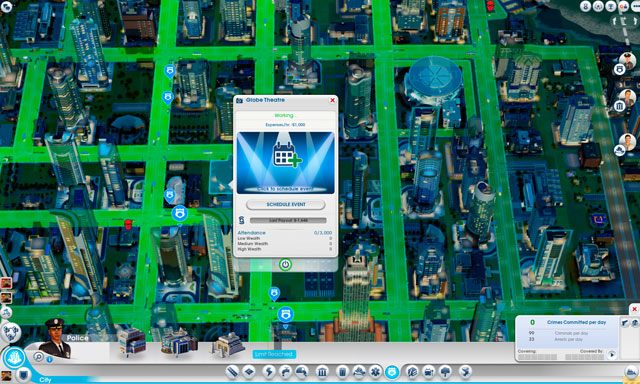Select the Water faucet icon
This screenshot has height=384, width=640.
[x=285, y=372]
